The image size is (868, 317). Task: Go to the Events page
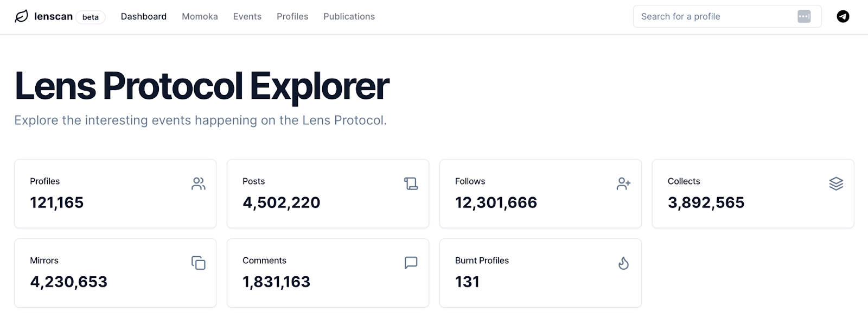coord(247,16)
